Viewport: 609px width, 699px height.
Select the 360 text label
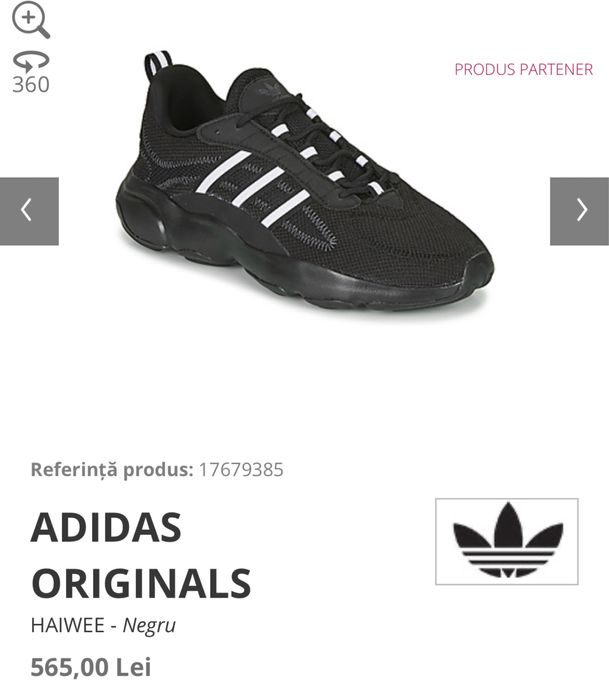click(31, 85)
